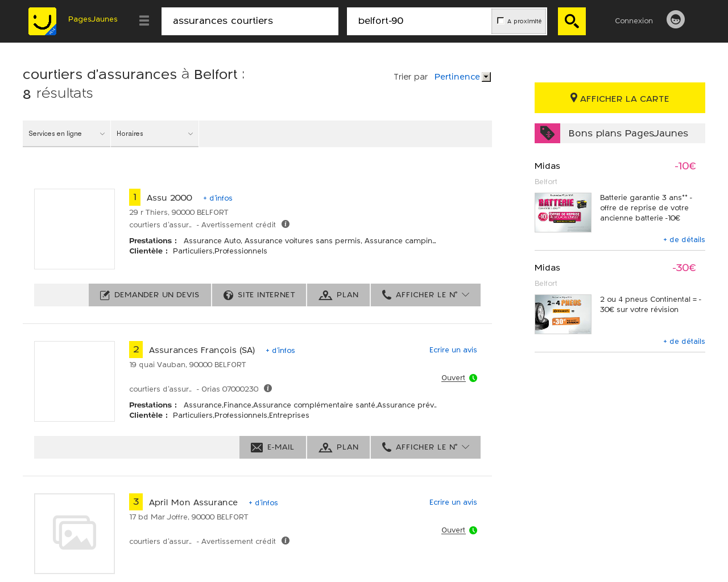Open the April Mon Assurance listing title
The image size is (728, 582).
pos(193,502)
